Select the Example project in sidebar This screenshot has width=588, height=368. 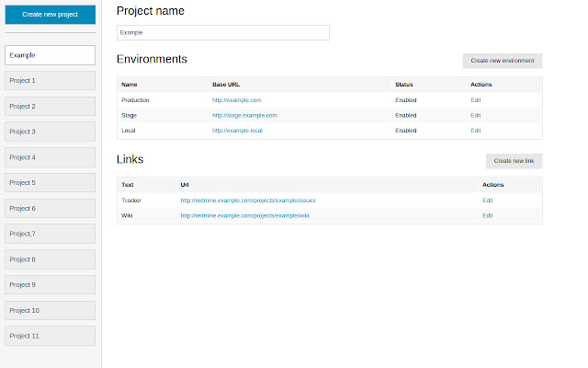click(51, 55)
